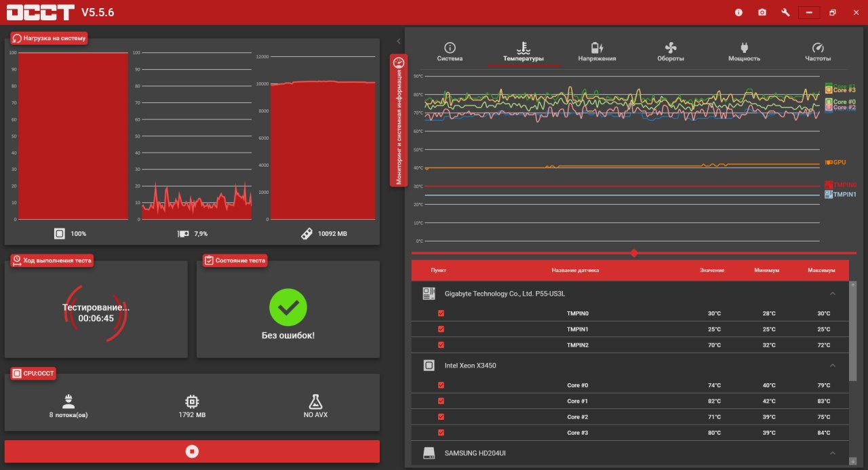Switch to the Мощность tab
Image resolution: width=868 pixels, height=470 pixels.
point(744,52)
